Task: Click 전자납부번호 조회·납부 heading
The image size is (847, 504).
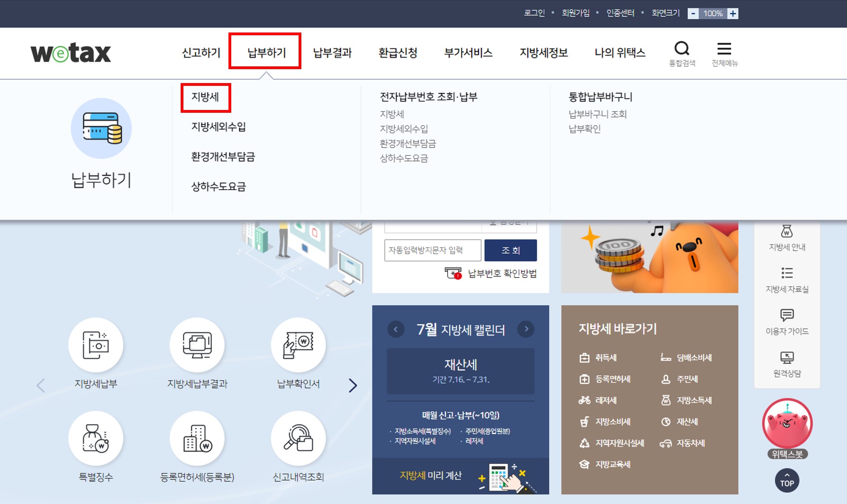Action: tap(429, 97)
